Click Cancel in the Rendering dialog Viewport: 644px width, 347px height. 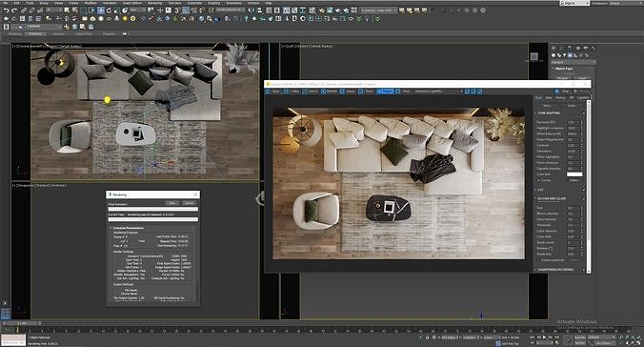point(189,203)
